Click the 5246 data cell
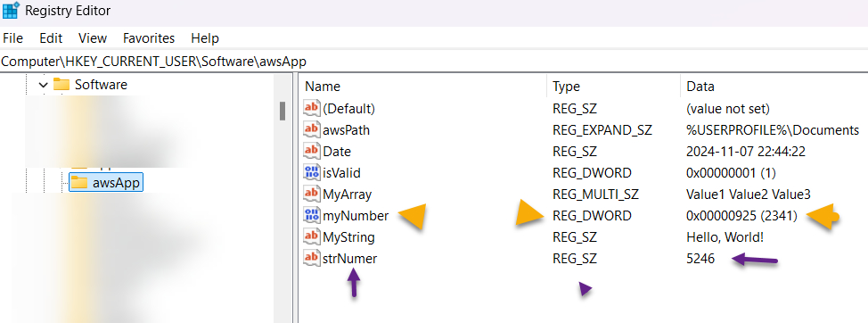 point(700,258)
